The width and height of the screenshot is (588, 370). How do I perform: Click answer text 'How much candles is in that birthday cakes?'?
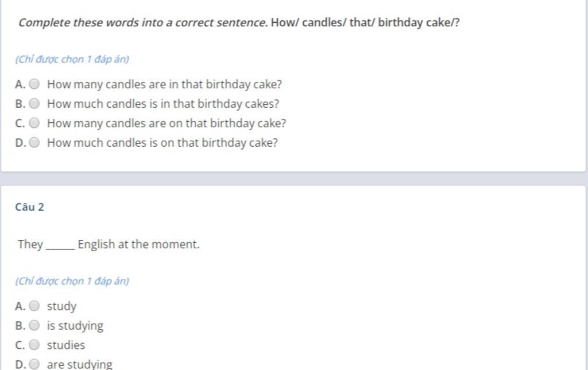tap(163, 104)
